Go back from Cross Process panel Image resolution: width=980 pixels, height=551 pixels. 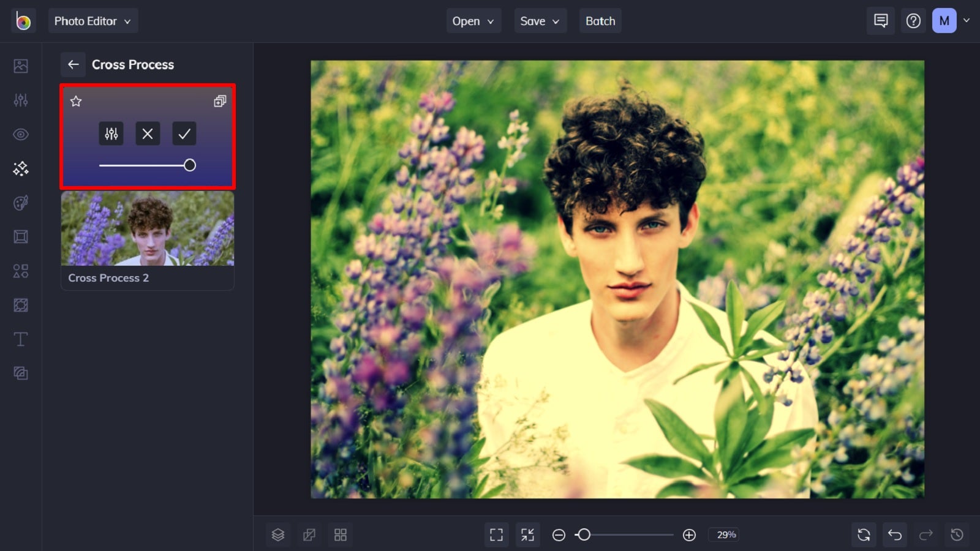click(73, 64)
